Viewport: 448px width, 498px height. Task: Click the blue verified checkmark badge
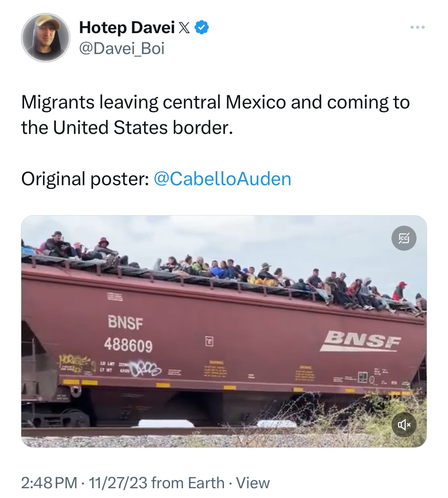[x=202, y=28]
